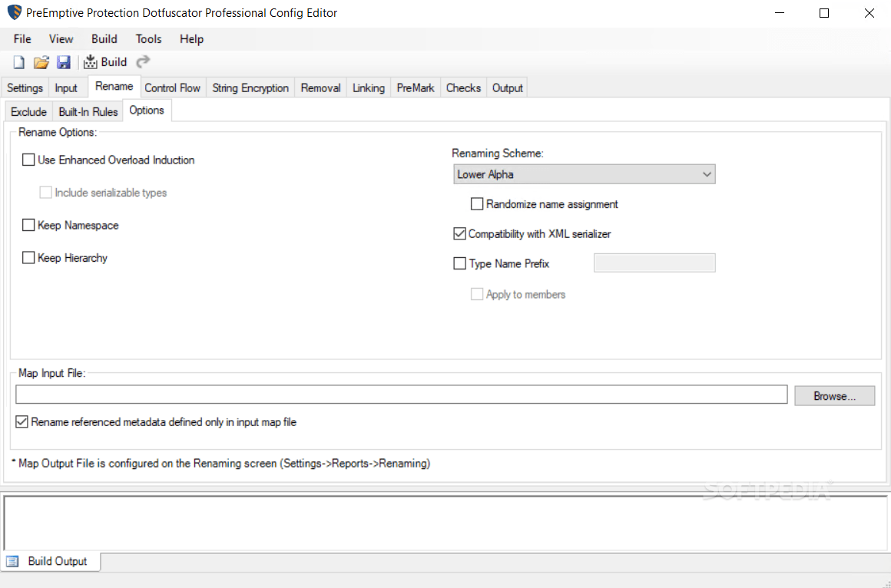Switch to the String Encryption tab
891x588 pixels.
click(250, 88)
